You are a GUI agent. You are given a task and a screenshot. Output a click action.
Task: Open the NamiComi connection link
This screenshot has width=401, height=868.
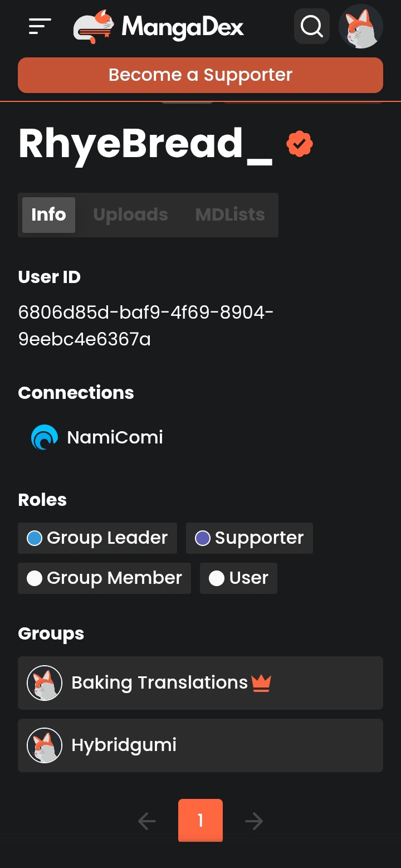coord(115,437)
